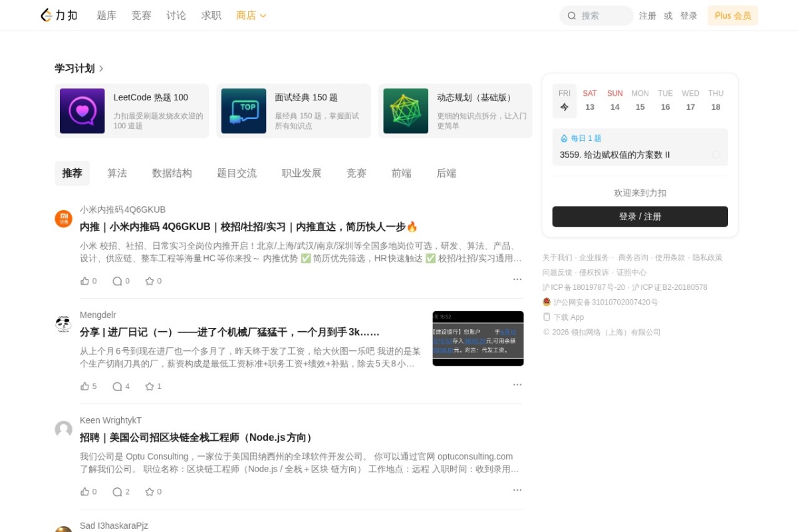This screenshot has width=798, height=532.
Task: Select FRI 今 in the calendar
Action: pos(565,100)
